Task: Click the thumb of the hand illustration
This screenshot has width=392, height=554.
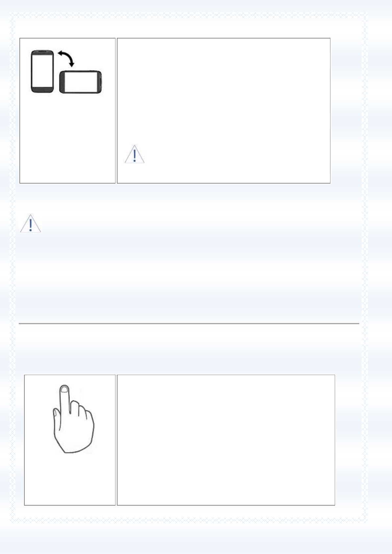Action: 57,420
